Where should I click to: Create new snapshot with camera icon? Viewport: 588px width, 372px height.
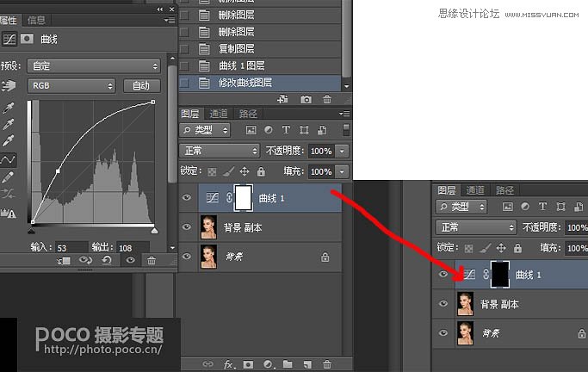(x=306, y=100)
